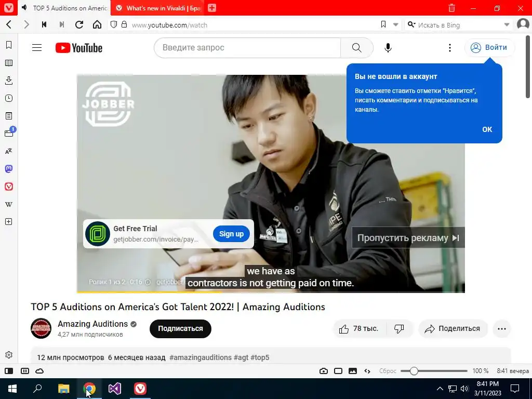This screenshot has width=532, height=399.
Task: Bookmark this page from address bar
Action: 383,24
